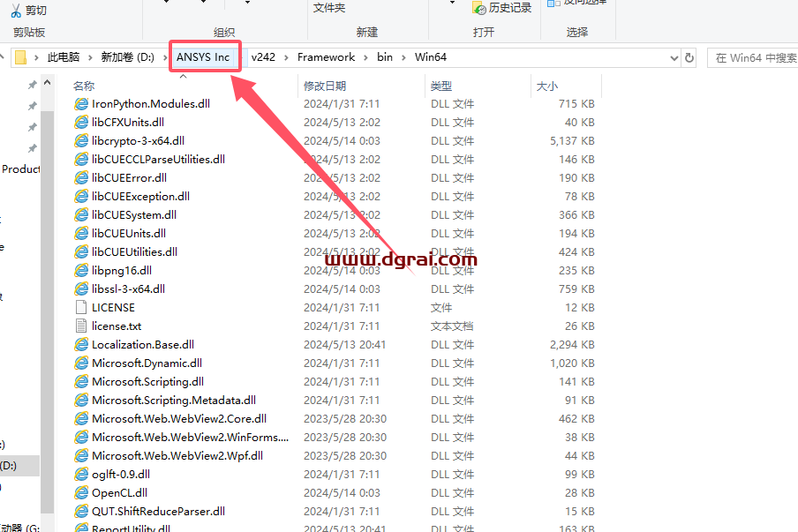This screenshot has width=798, height=532.
Task: Select license.txt text document icon
Action: [x=81, y=326]
